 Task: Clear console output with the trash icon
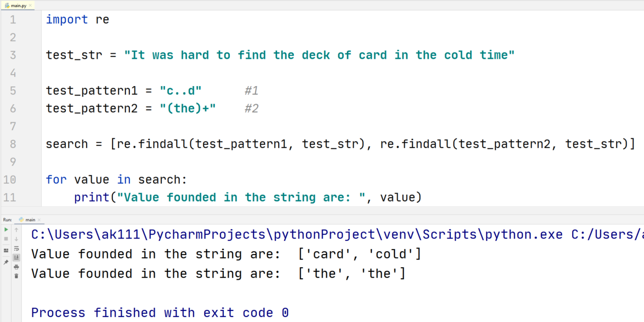click(x=16, y=276)
